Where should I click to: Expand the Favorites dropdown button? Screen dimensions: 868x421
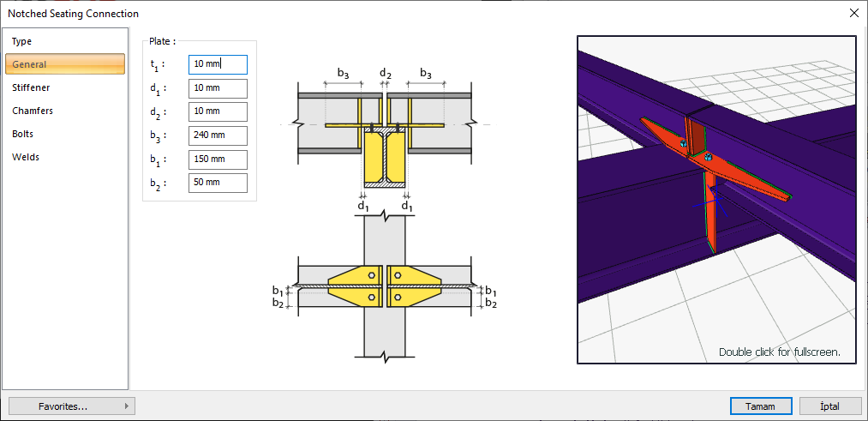click(72, 406)
